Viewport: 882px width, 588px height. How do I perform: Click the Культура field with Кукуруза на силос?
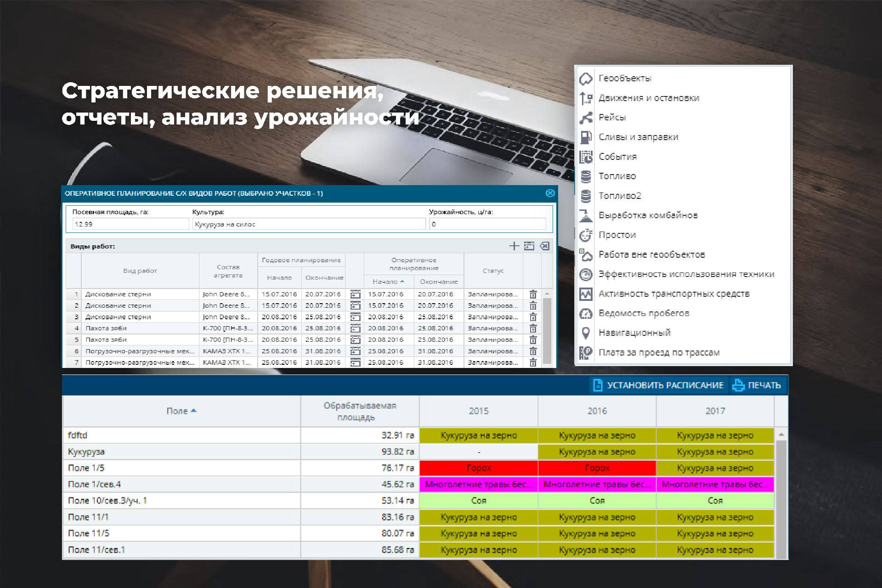click(x=309, y=224)
